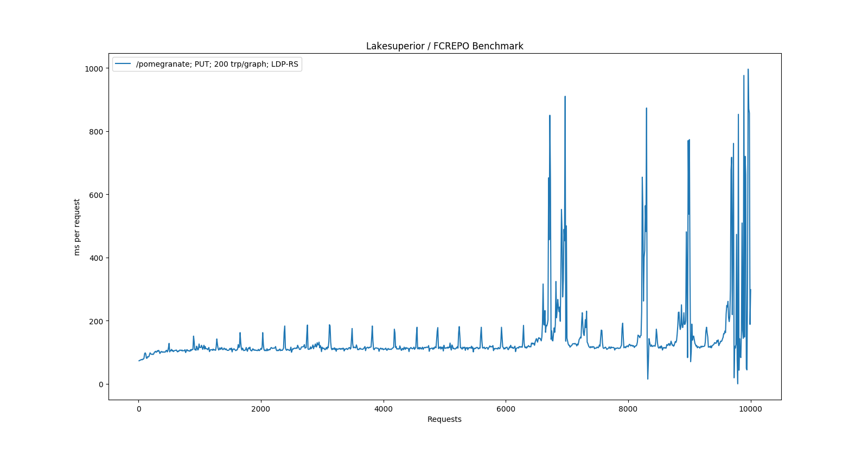Click the legend label '/pomegranate; PUT; 200 trp/graph; LDP-RS'
Viewport: 868px width, 449px height.
click(x=217, y=64)
